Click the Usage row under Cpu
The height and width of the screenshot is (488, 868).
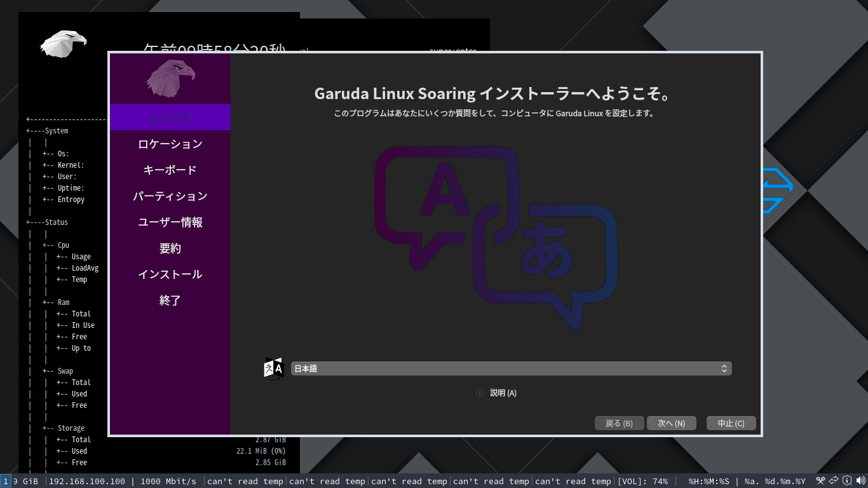(74, 257)
